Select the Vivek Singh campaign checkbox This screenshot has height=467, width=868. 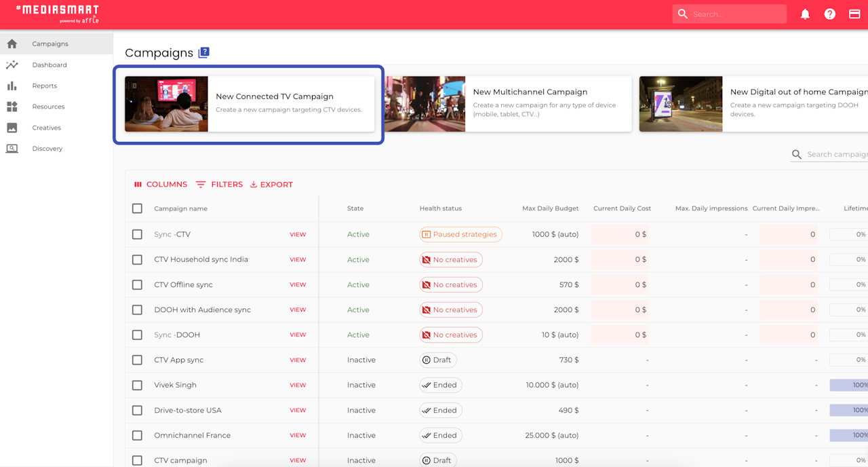pyautogui.click(x=137, y=385)
